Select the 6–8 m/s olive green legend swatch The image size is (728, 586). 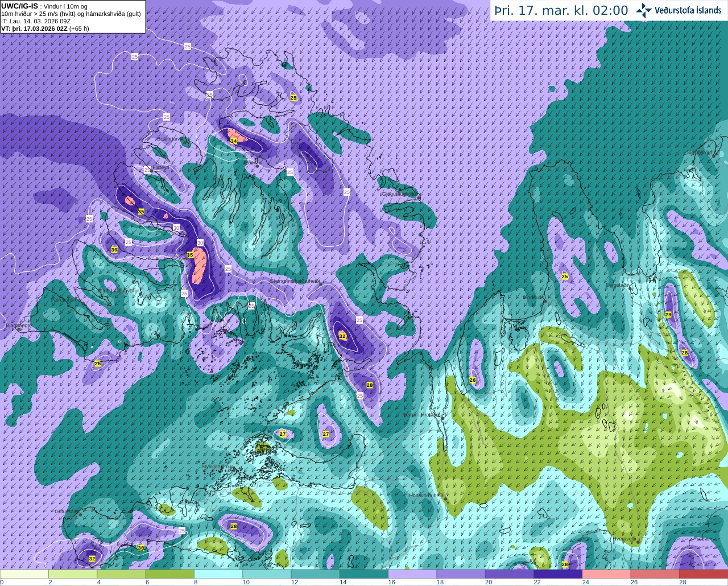[x=170, y=573]
